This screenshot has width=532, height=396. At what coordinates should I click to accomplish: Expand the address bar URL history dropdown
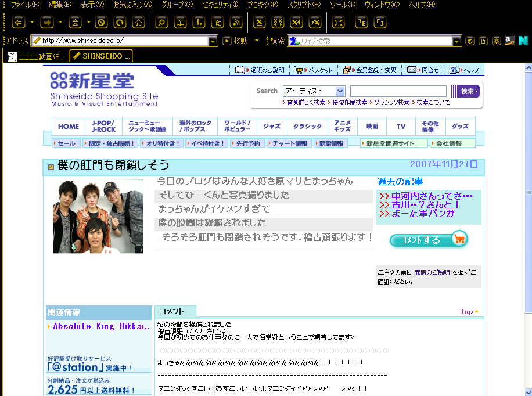[213, 41]
